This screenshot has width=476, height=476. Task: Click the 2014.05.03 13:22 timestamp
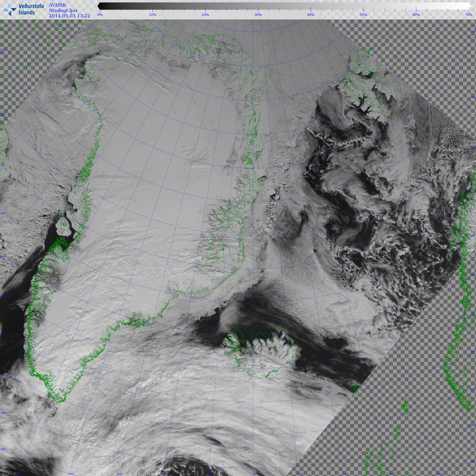[70, 16]
